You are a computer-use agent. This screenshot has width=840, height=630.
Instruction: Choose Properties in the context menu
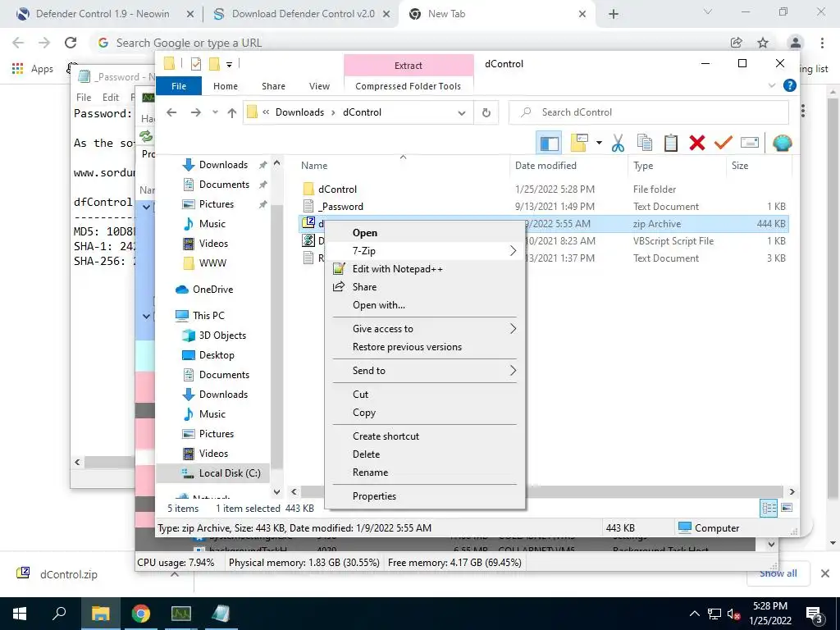tap(424, 496)
